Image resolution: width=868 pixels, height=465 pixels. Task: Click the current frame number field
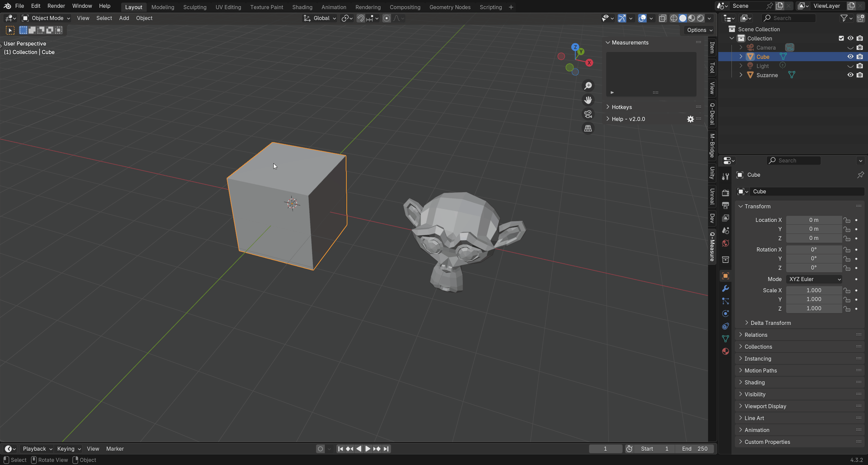click(605, 449)
